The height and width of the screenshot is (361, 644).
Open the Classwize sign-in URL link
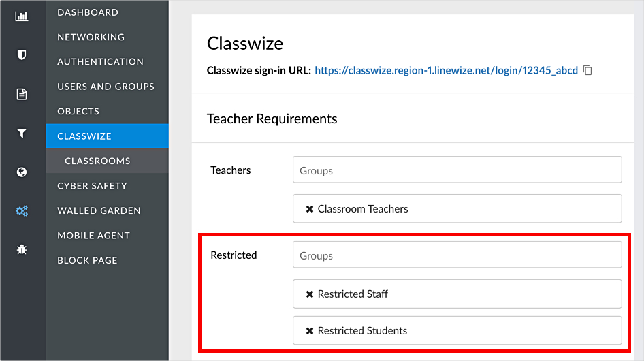pos(446,70)
